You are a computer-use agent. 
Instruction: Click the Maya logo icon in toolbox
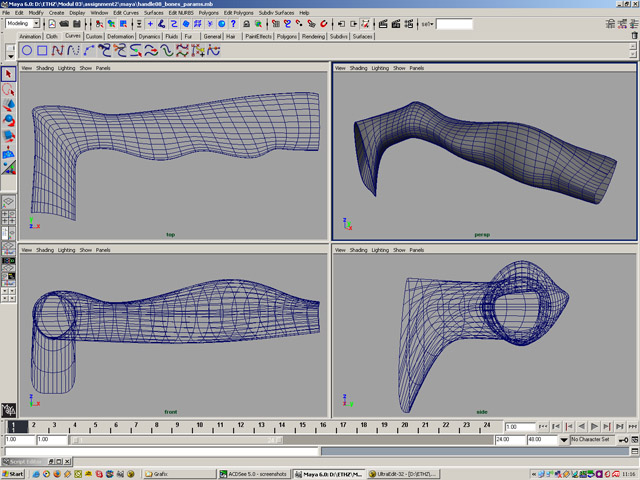(9, 409)
